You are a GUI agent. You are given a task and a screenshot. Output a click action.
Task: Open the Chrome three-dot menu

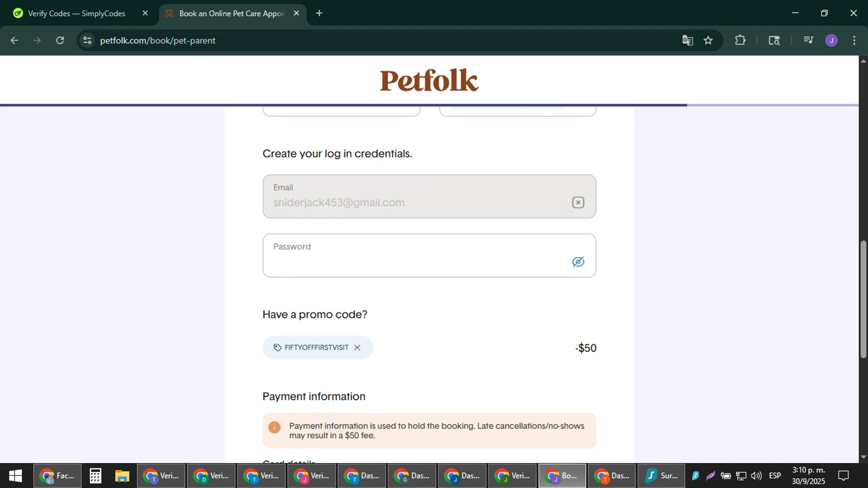click(x=854, y=41)
